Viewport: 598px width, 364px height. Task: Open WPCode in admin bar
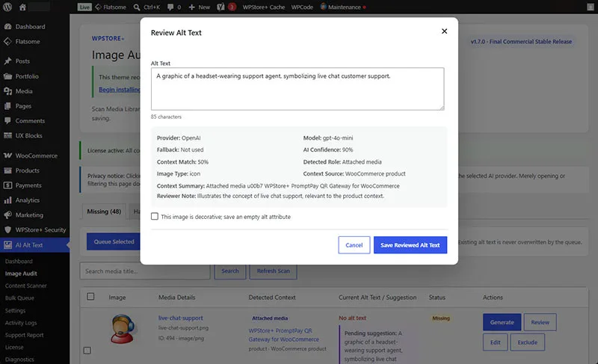[x=302, y=7]
